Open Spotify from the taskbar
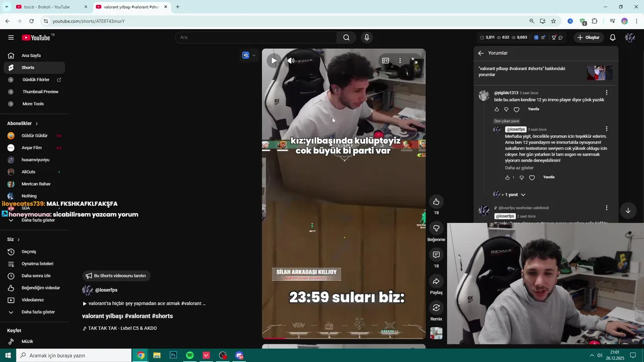Image resolution: width=644 pixels, height=362 pixels. (x=190, y=355)
